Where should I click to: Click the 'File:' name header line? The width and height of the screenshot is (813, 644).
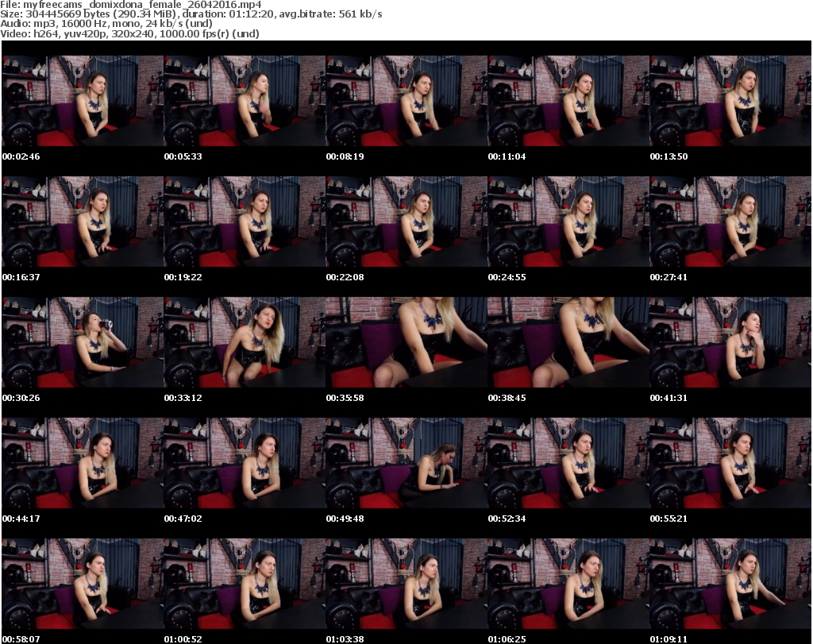(x=131, y=5)
